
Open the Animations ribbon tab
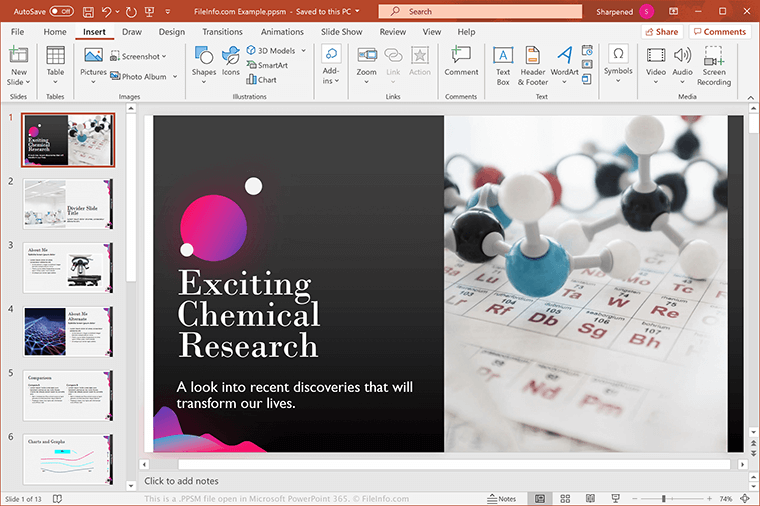click(282, 32)
